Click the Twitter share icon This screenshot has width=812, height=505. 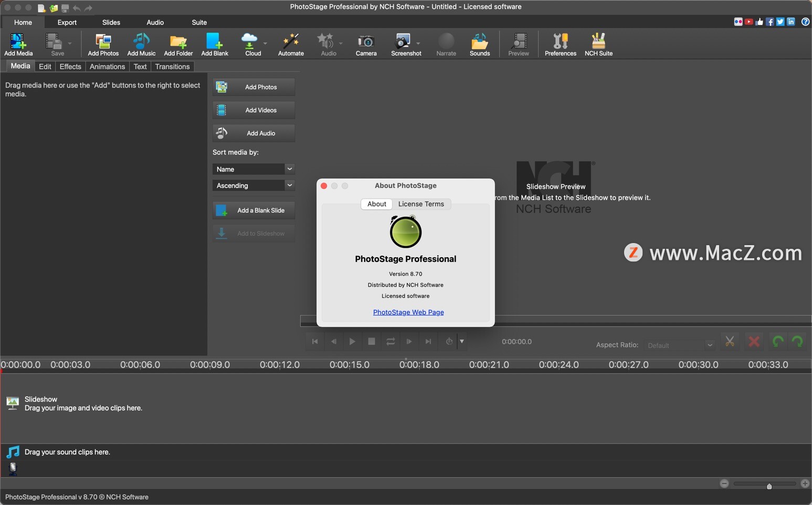[x=781, y=22]
